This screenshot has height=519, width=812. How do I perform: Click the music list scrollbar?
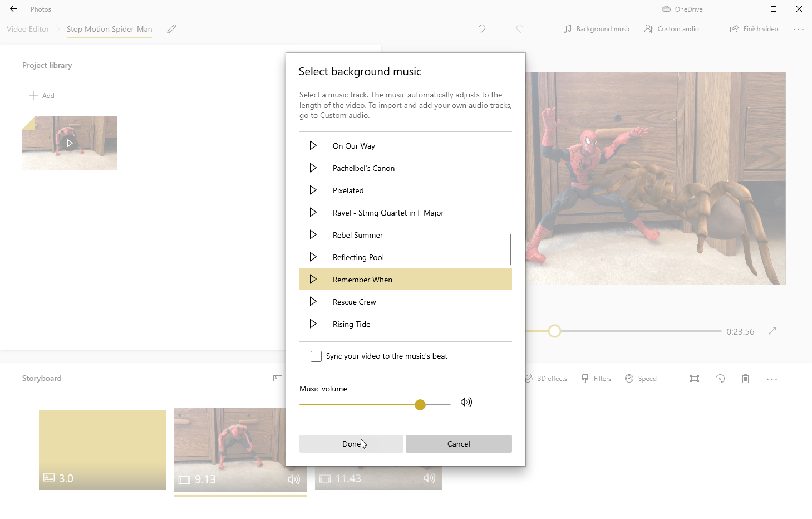[510, 249]
